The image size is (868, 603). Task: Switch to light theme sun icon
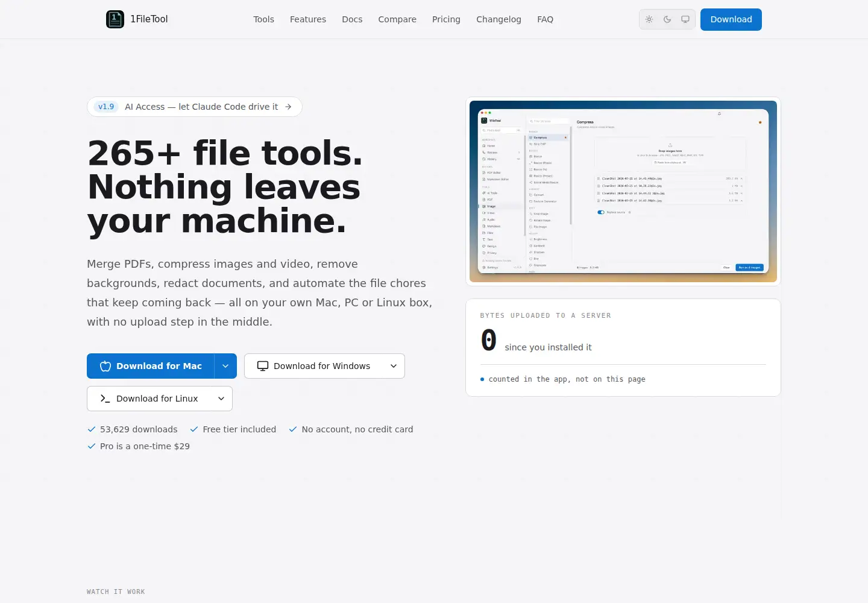649,19
